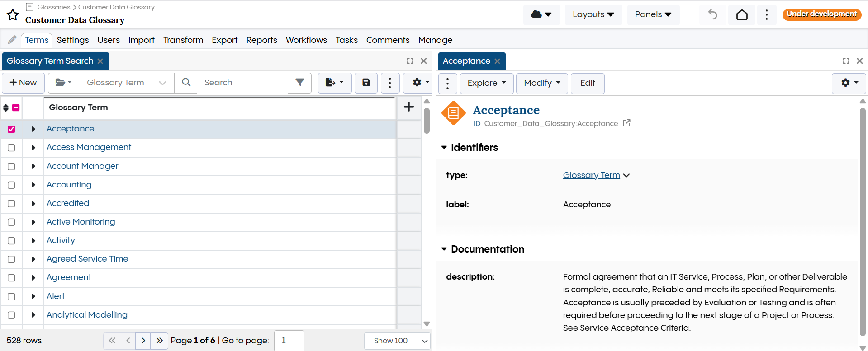The width and height of the screenshot is (868, 351).
Task: Click the Edit button
Action: (x=587, y=83)
